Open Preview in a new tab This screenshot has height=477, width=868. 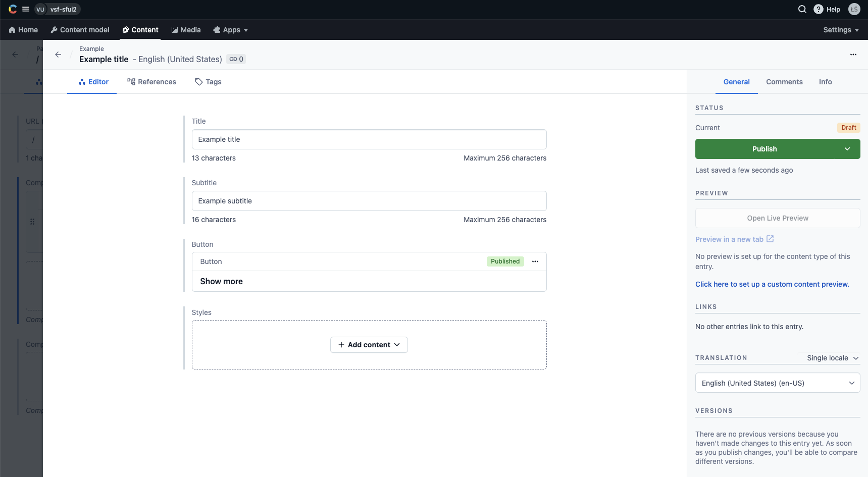[x=730, y=239]
